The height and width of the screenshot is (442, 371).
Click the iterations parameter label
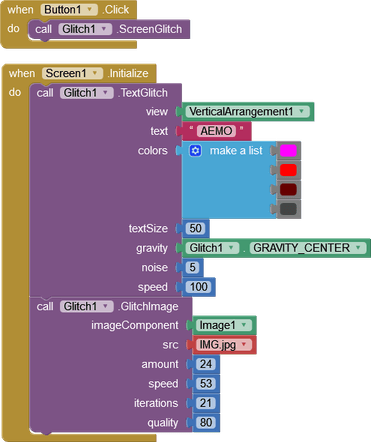click(x=156, y=403)
